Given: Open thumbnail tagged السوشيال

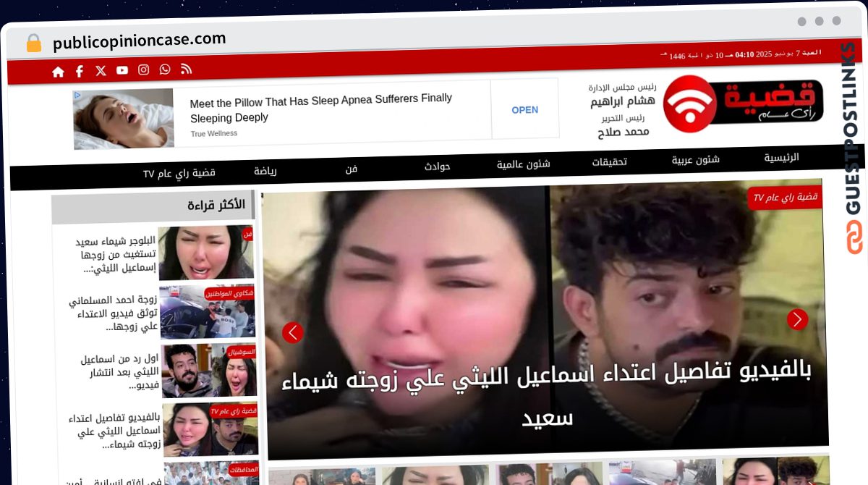Looking at the screenshot, I should (x=210, y=371).
